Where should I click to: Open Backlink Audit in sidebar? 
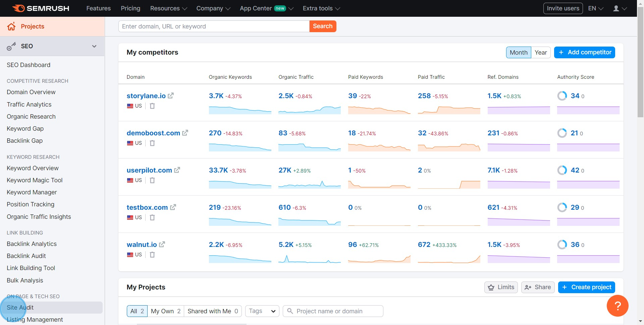click(x=26, y=256)
